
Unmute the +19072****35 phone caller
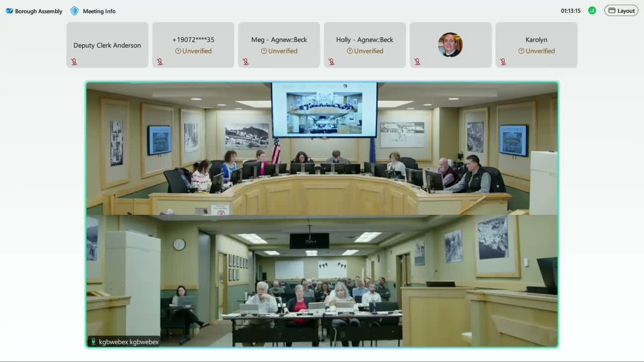coord(160,61)
